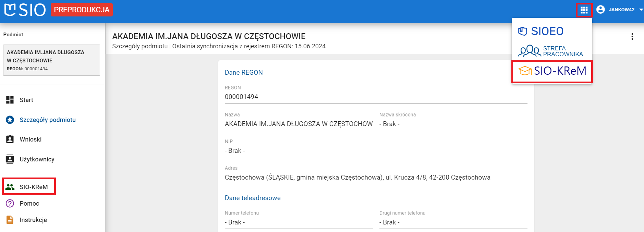Click the REGON value field
The height and width of the screenshot is (232, 644).
pos(376,97)
